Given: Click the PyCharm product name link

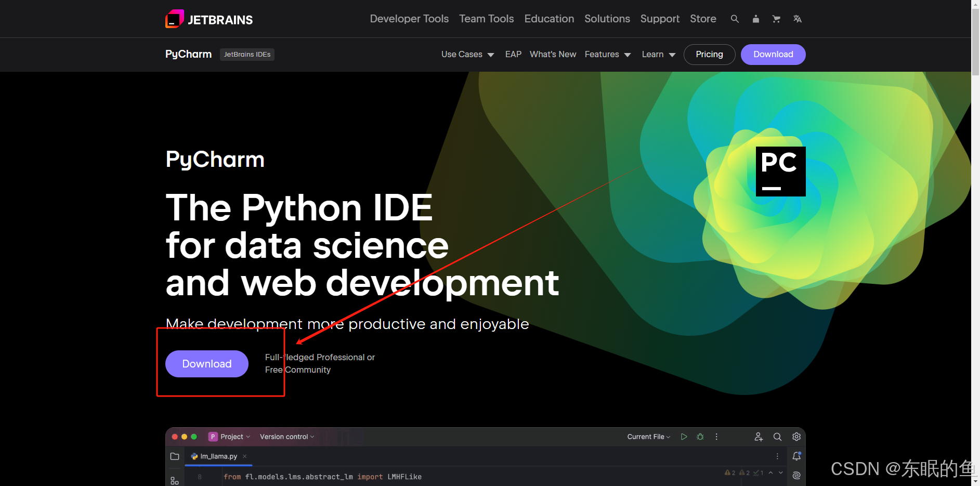Looking at the screenshot, I should (x=188, y=54).
